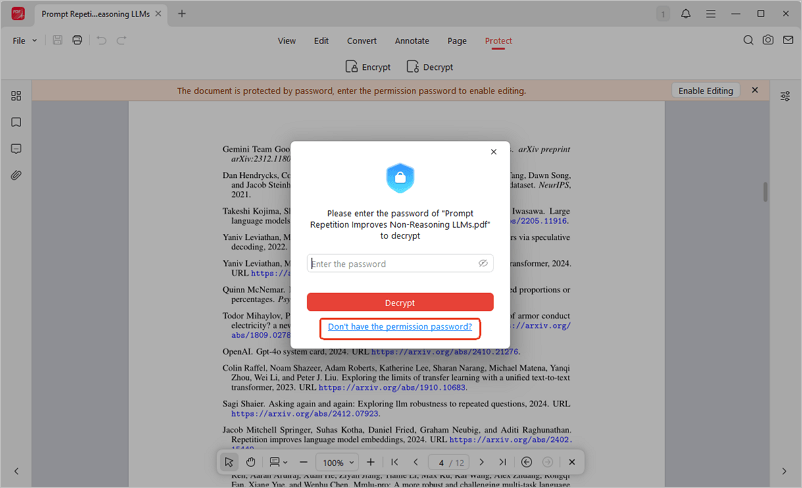Click the Save icon in toolbar
Image resolution: width=802 pixels, height=488 pixels.
(57, 40)
